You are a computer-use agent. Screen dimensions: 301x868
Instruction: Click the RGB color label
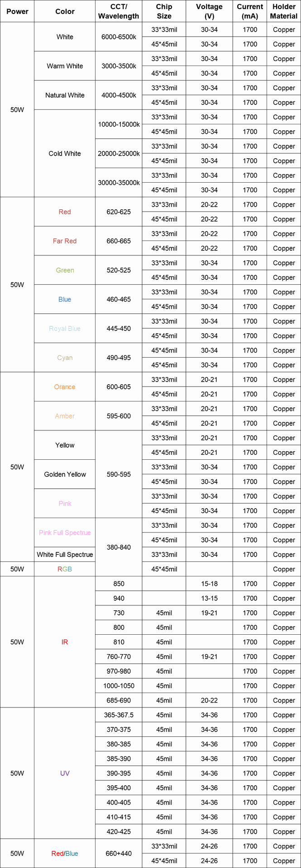[x=65, y=569]
